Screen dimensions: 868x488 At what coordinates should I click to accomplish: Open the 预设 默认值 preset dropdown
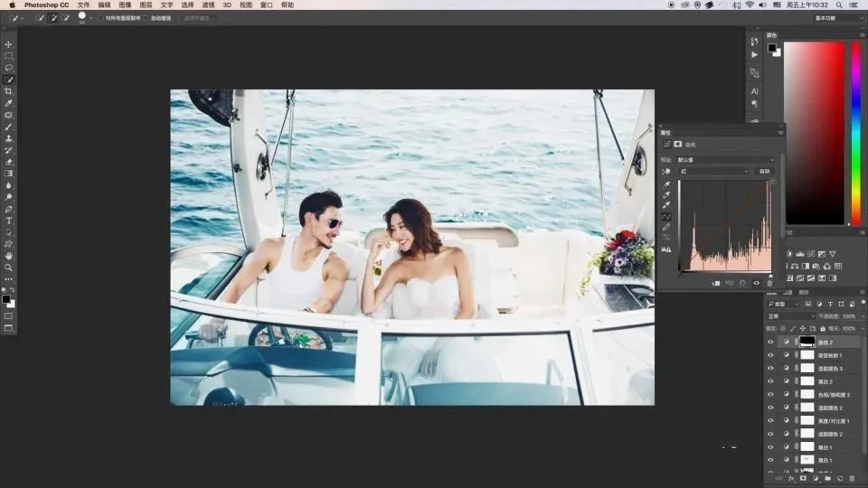coord(726,160)
